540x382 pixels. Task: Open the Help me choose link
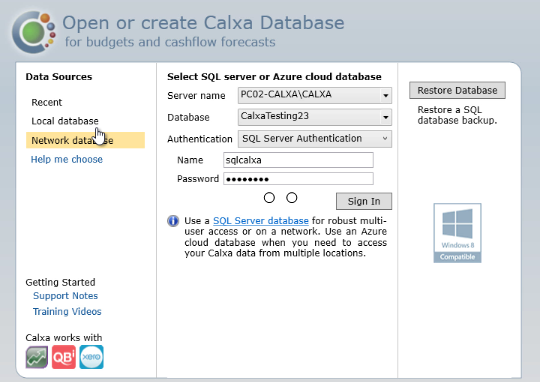point(66,159)
